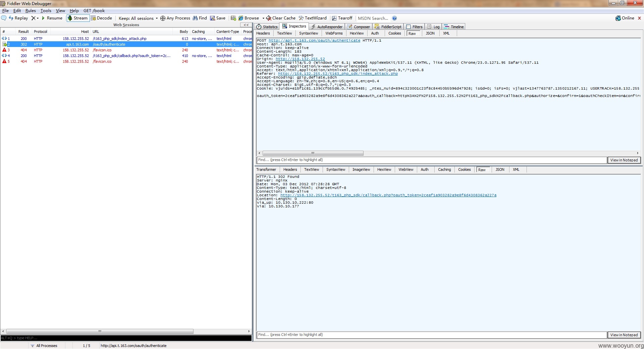Click the Online status indicator

(625, 18)
